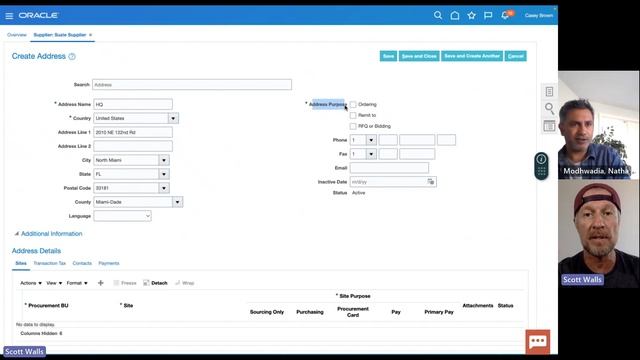Viewport: 640px width, 360px height.
Task: Click Save and Close
Action: click(419, 56)
